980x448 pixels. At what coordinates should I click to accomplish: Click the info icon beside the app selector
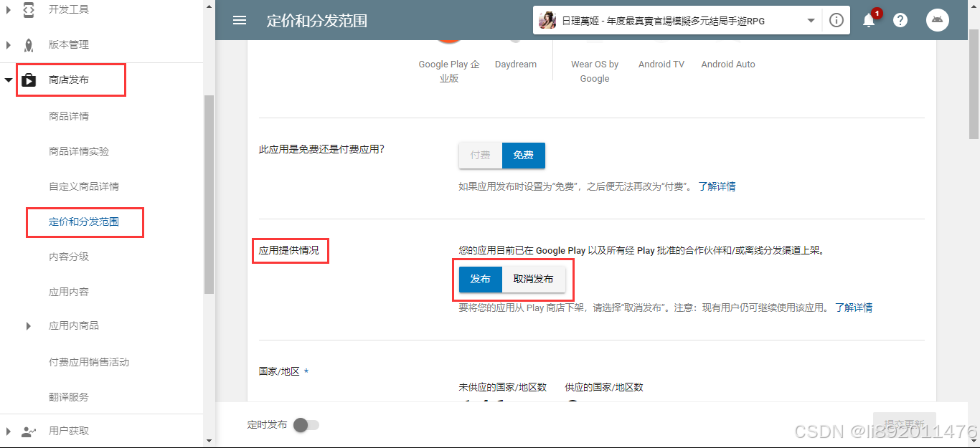836,20
